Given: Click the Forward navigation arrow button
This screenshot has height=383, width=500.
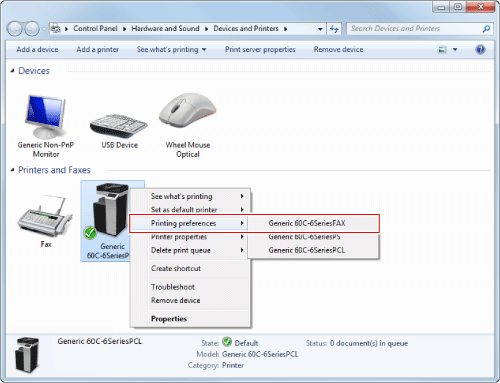Looking at the screenshot, I should point(32,29).
